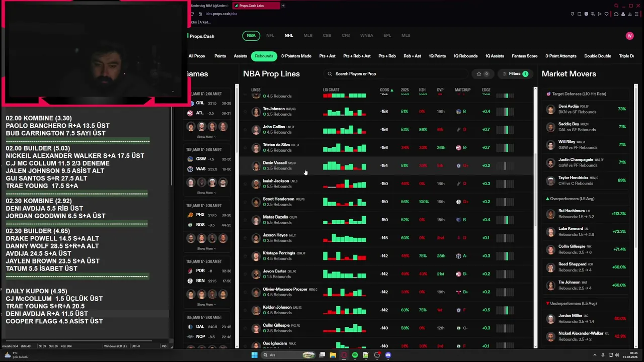This screenshot has width=644, height=362.
Task: Switch to the Points prop category
Action: click(220, 56)
